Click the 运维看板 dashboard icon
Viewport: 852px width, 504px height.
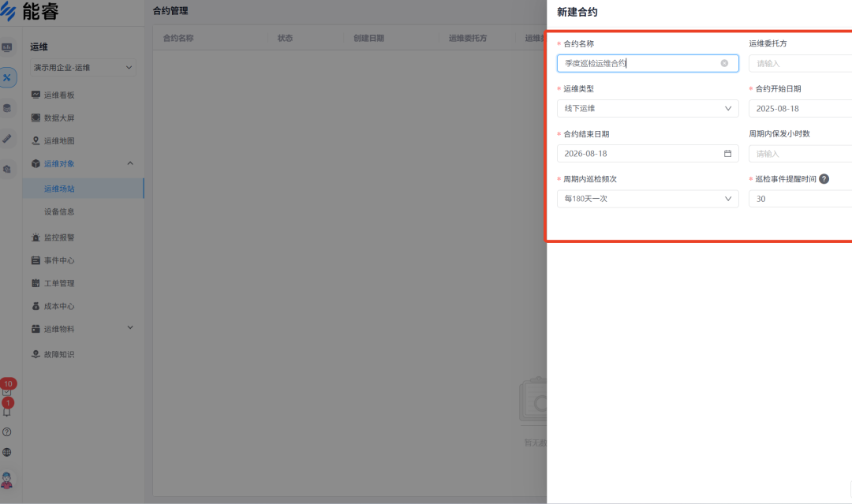(37, 95)
